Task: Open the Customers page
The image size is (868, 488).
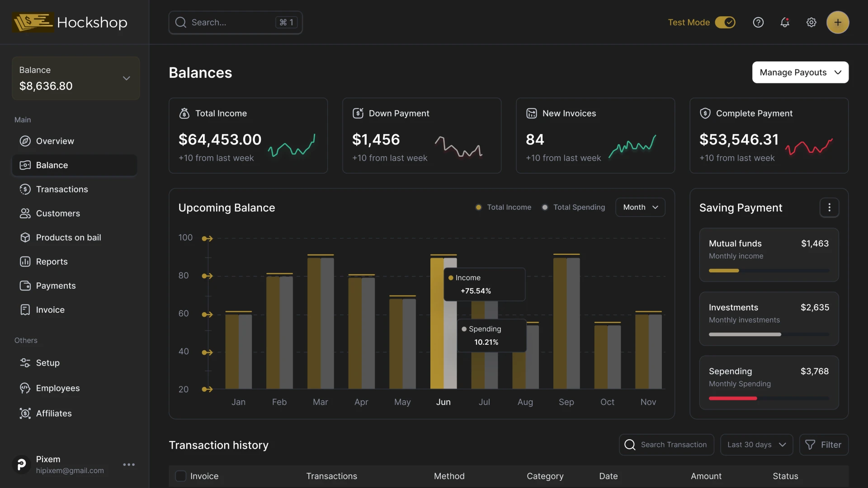Action: [58, 213]
